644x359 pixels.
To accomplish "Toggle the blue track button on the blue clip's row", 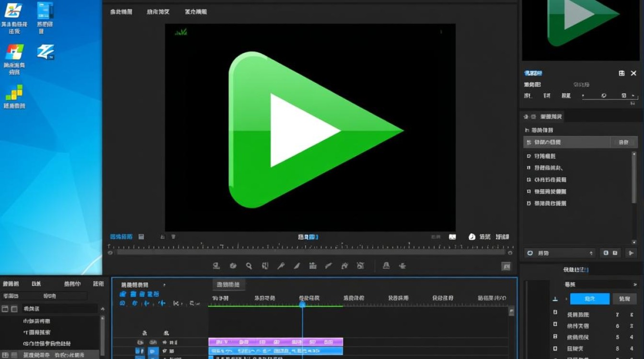I will (153, 351).
